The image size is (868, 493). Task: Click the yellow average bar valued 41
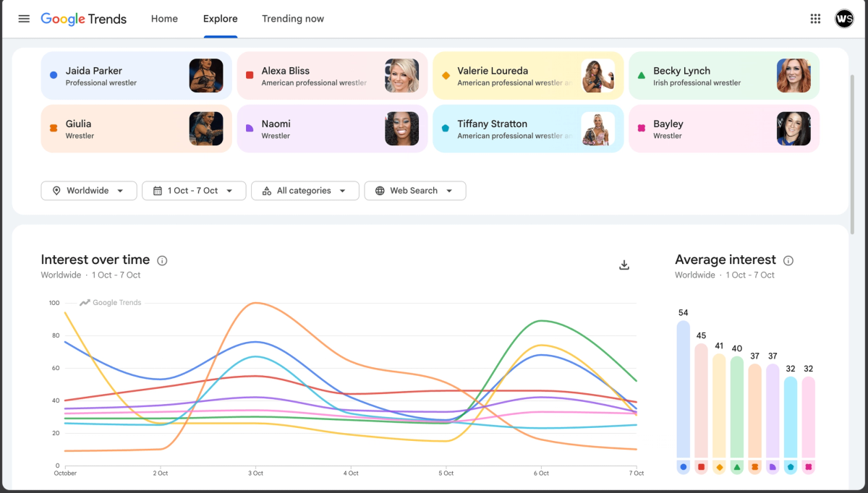[x=719, y=406]
